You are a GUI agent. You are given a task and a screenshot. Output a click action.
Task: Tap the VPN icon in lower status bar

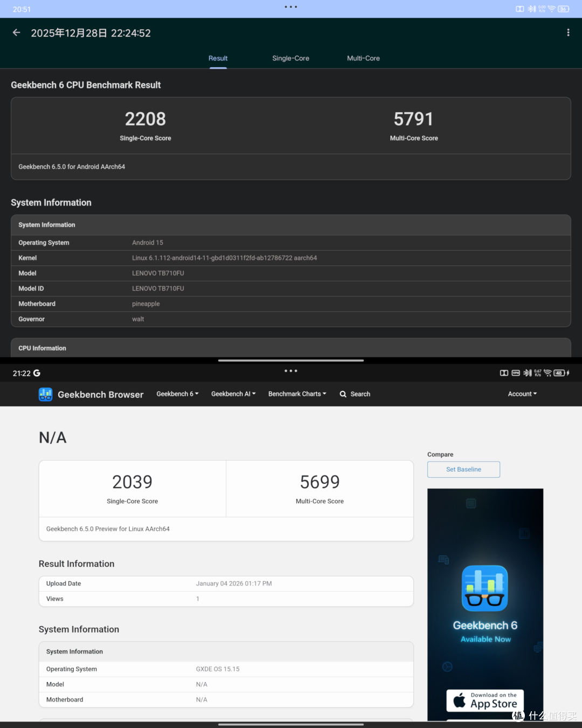click(x=516, y=373)
